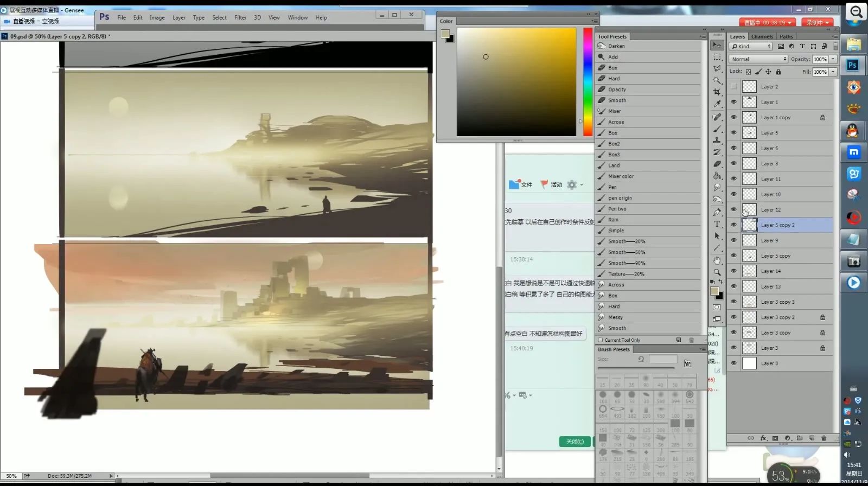Open the Image menu
Image resolution: width=868 pixels, height=486 pixels.
coord(157,17)
